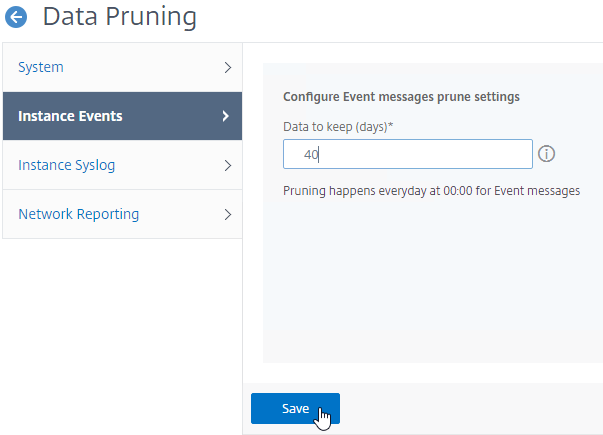The width and height of the screenshot is (603, 435).
Task: Expand the Instance Syslog chevron
Action: pos(228,165)
